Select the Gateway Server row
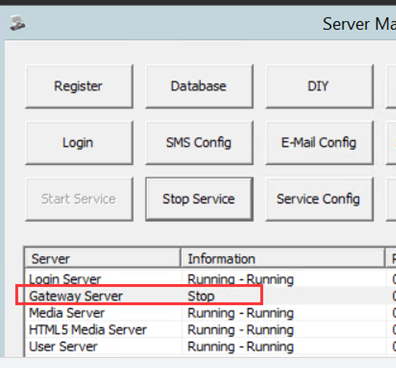 210,296
